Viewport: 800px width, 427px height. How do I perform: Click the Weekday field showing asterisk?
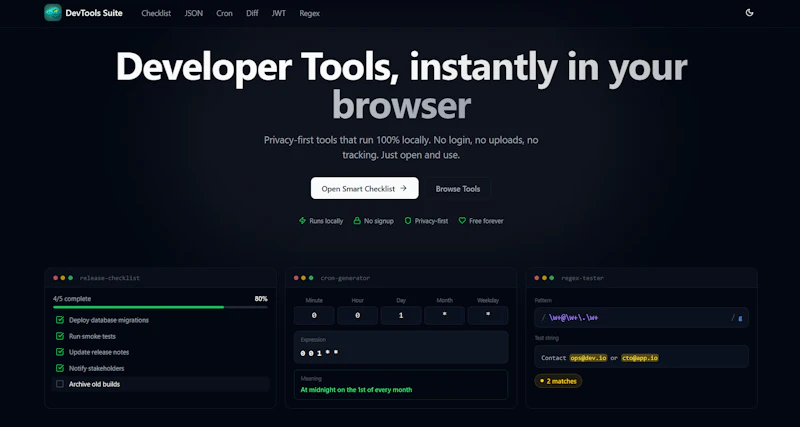click(488, 315)
